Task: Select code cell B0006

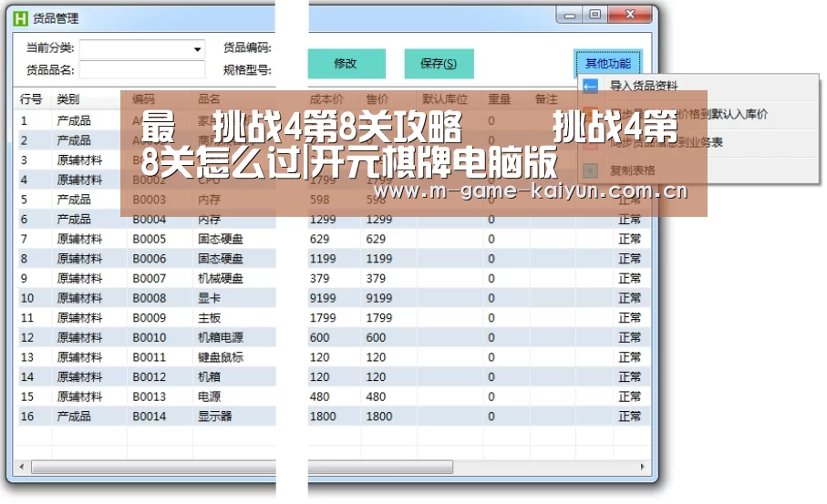Action: 150,259
